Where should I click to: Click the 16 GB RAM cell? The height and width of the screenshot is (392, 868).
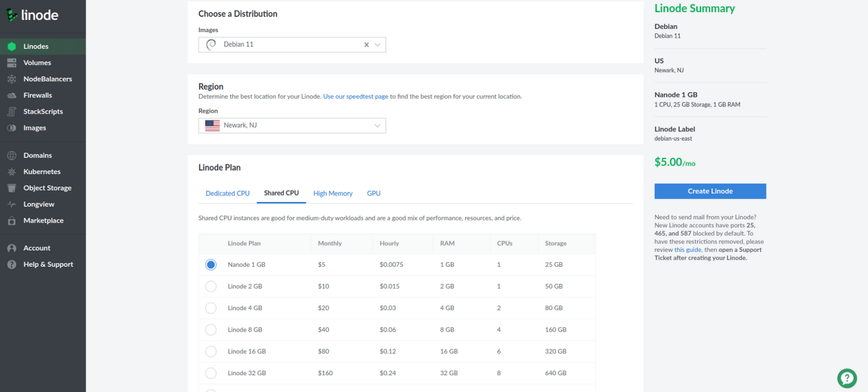(449, 352)
